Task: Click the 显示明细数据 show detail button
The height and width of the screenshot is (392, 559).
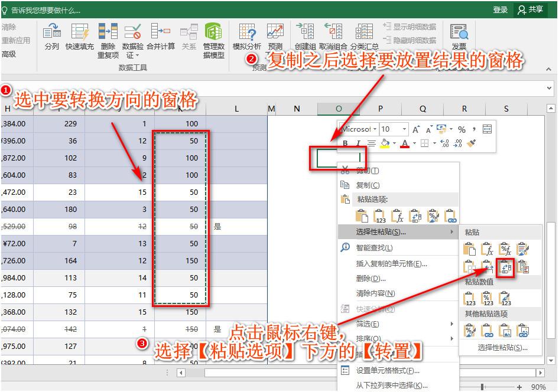Action: 409,27
